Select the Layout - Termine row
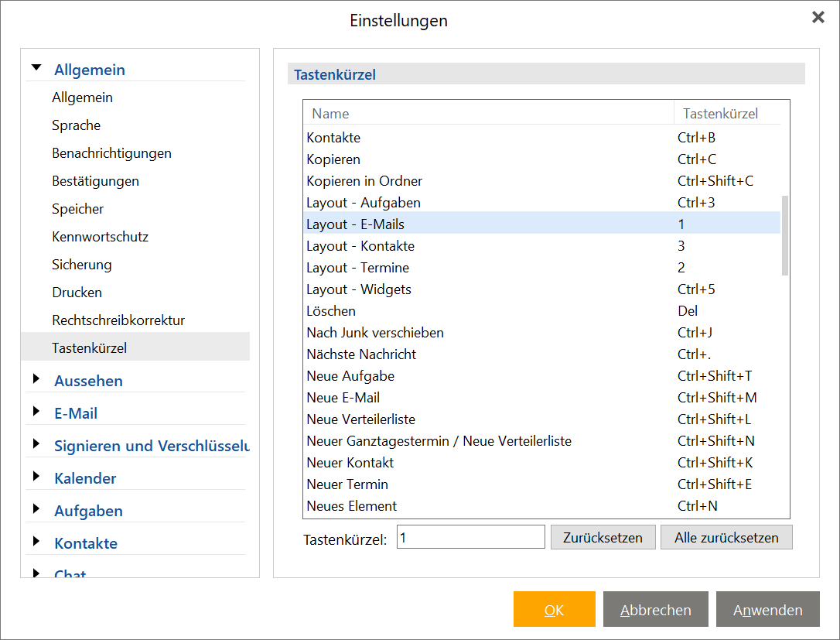Screen dimensions: 840x640 (542, 268)
